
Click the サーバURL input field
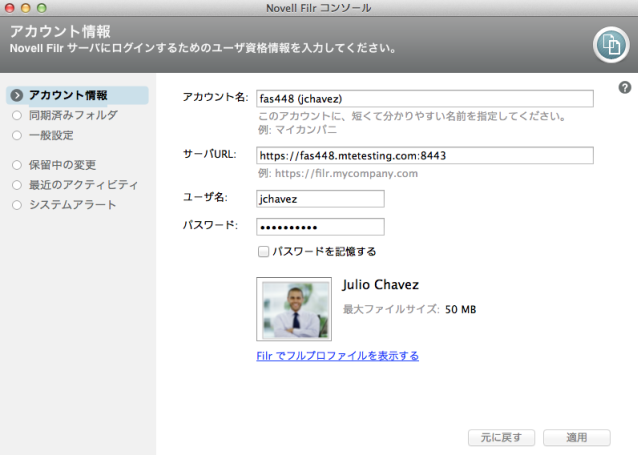click(425, 155)
